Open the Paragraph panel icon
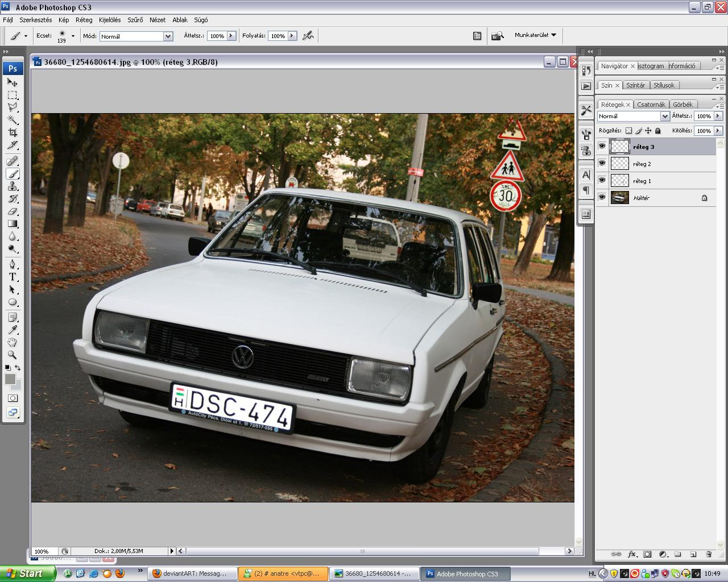 coord(586,190)
